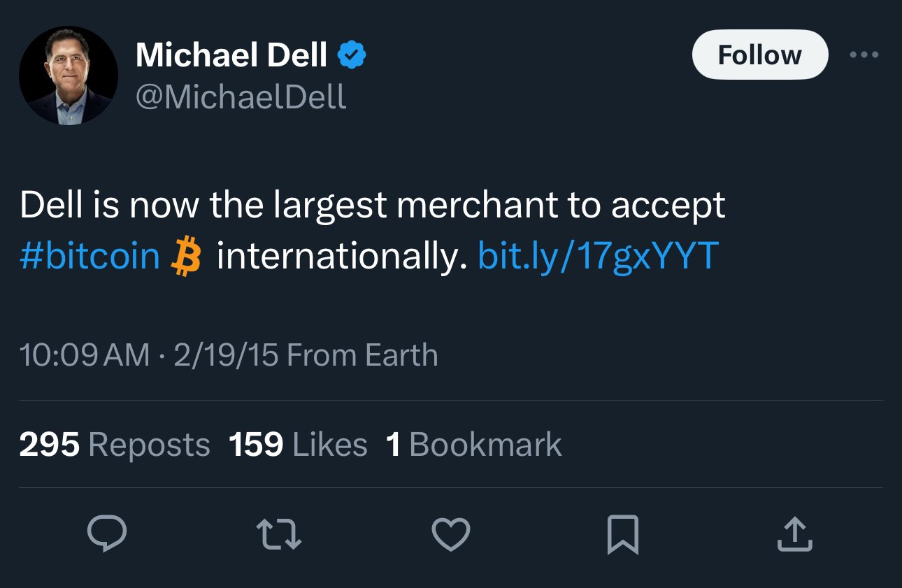Click the 10:09 AM timestamp
The width and height of the screenshot is (902, 588).
[x=84, y=355]
